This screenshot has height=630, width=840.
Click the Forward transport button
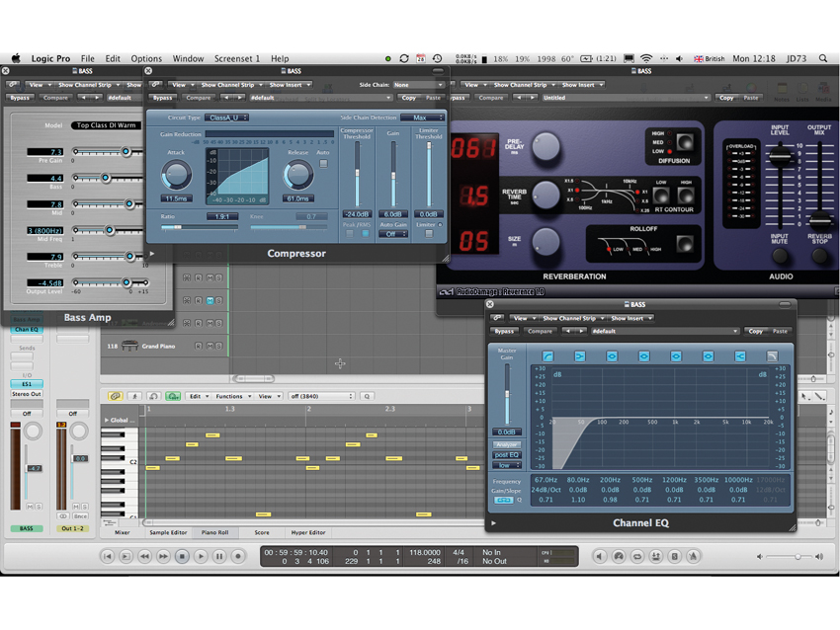(x=163, y=557)
